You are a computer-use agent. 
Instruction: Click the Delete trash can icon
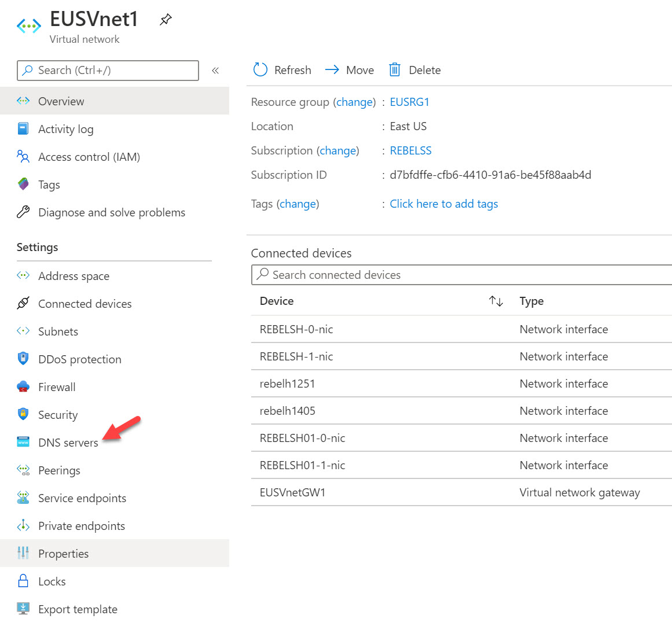[x=394, y=69]
